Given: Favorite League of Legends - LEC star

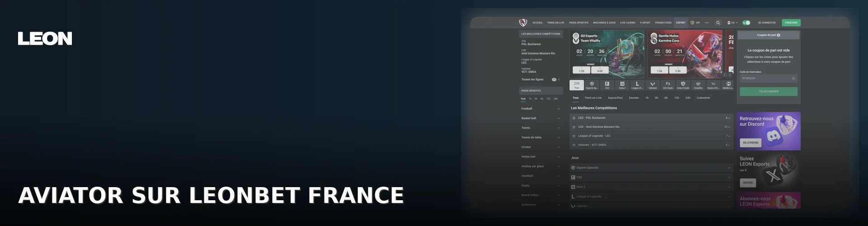Looking at the screenshot, I should coord(574,136).
